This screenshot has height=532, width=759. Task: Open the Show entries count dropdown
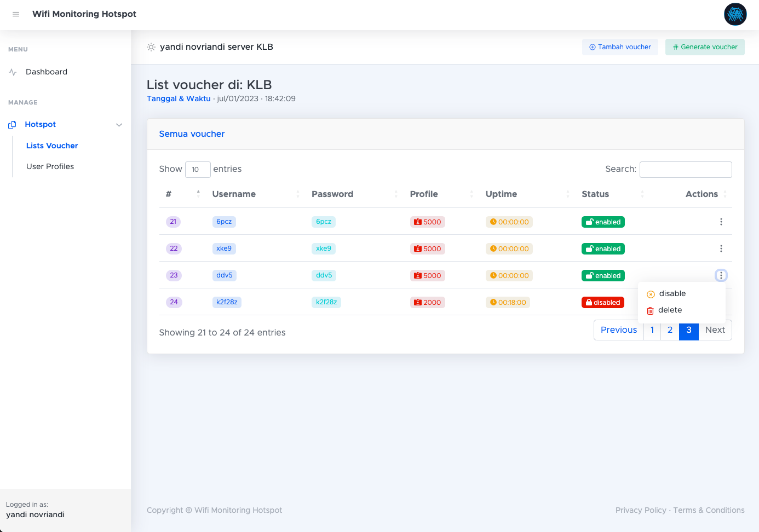[198, 170]
